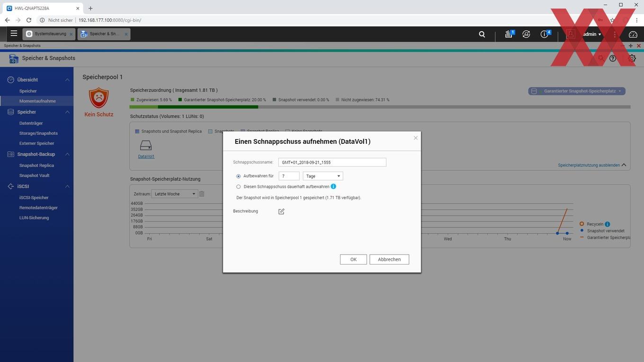The image size is (644, 362).
Task: Click Abbrechen to cancel the dialog
Action: [x=389, y=259]
